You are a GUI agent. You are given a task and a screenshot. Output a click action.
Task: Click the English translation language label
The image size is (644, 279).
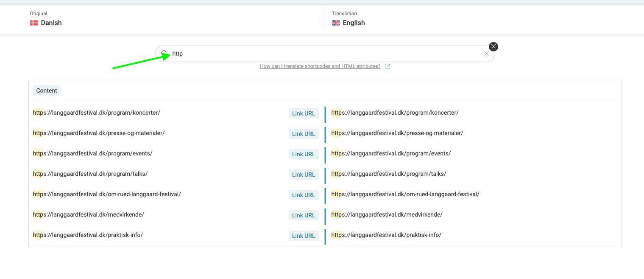click(354, 23)
